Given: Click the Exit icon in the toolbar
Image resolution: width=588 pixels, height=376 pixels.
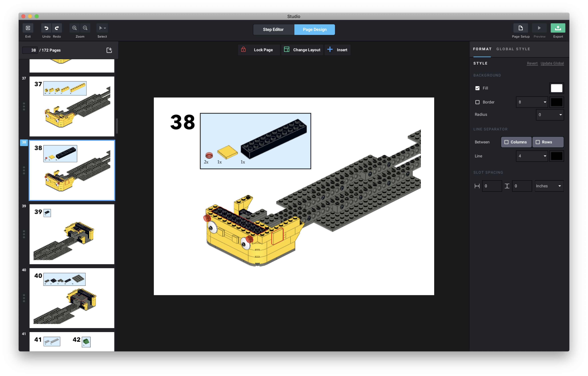Looking at the screenshot, I should (28, 28).
